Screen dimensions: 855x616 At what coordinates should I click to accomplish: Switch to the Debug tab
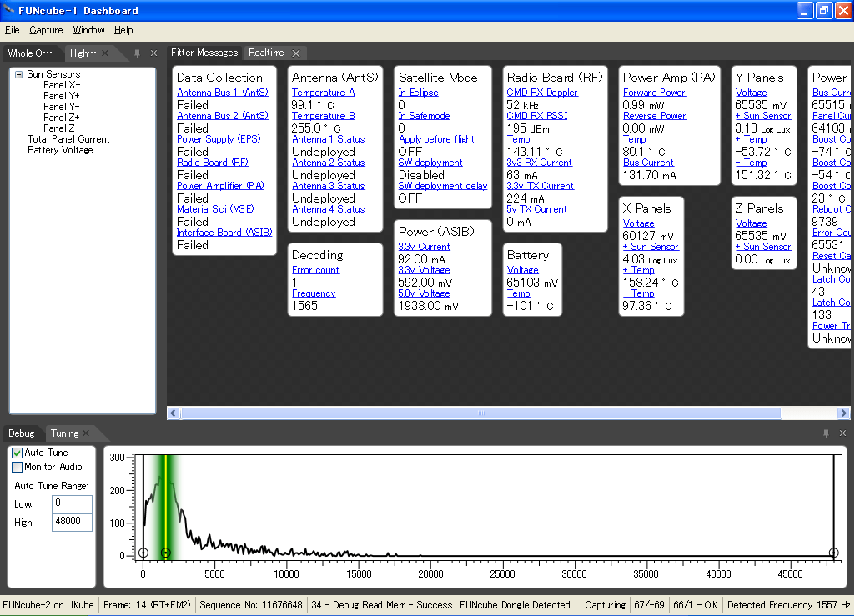(x=21, y=433)
